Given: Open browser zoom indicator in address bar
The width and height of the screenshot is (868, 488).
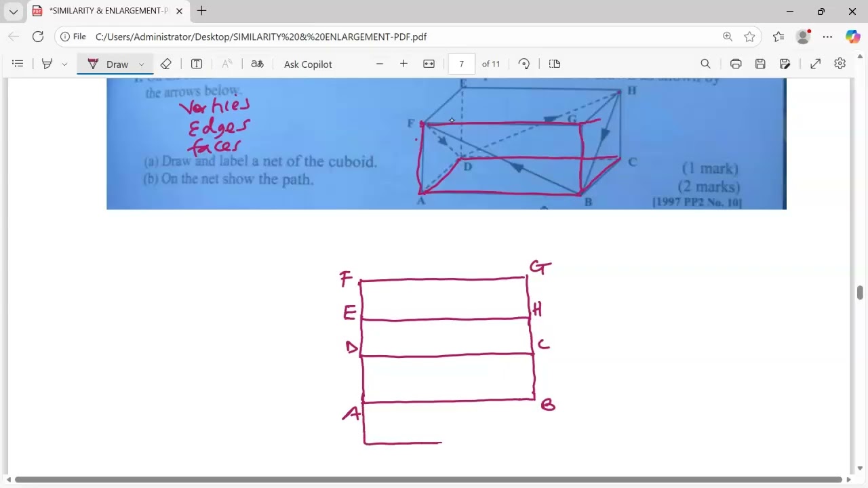Looking at the screenshot, I should tap(728, 37).
